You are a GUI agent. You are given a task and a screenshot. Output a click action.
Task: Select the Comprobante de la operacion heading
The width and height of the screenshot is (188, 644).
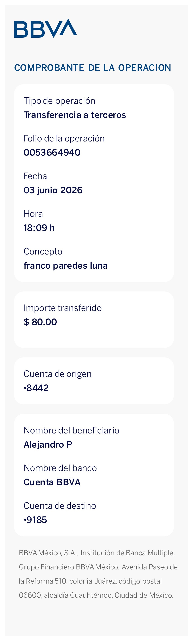point(93,68)
